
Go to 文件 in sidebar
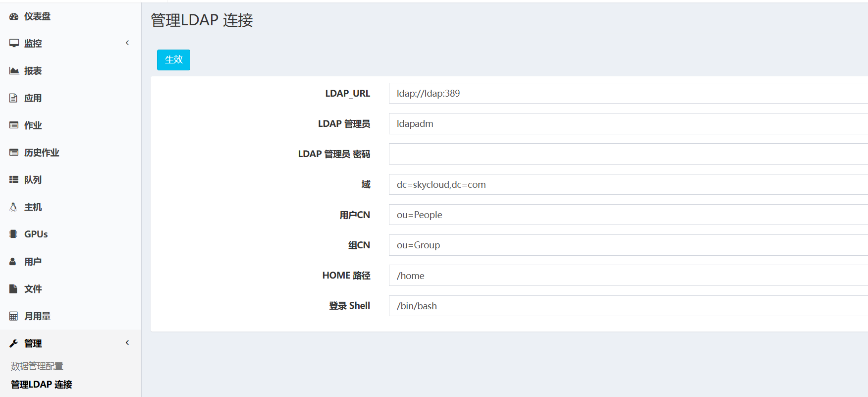point(33,289)
